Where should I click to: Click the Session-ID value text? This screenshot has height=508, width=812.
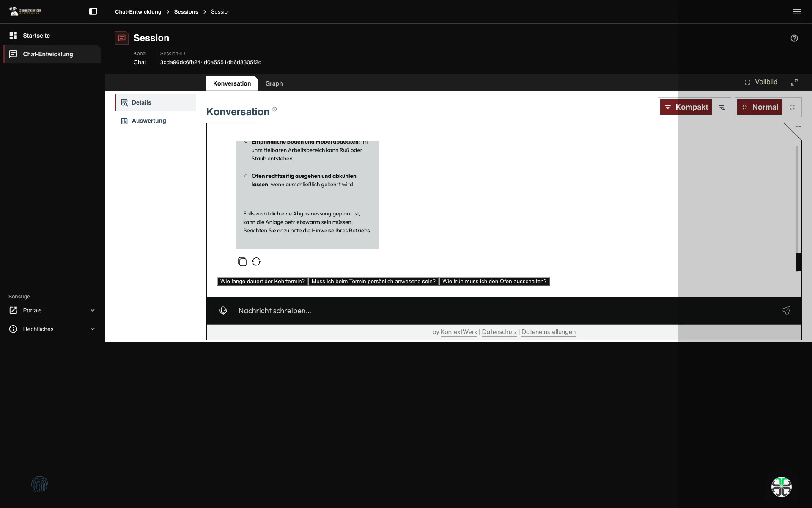pyautogui.click(x=211, y=62)
